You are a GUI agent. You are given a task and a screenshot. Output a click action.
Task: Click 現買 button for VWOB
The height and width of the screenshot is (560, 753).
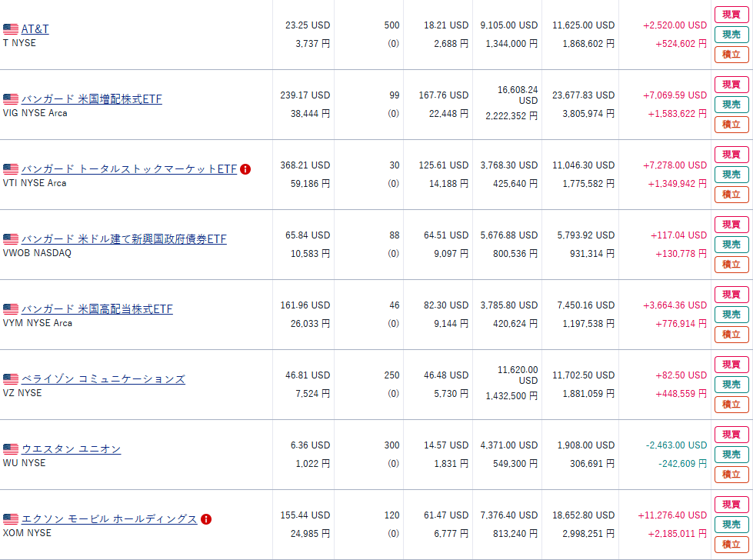click(731, 225)
